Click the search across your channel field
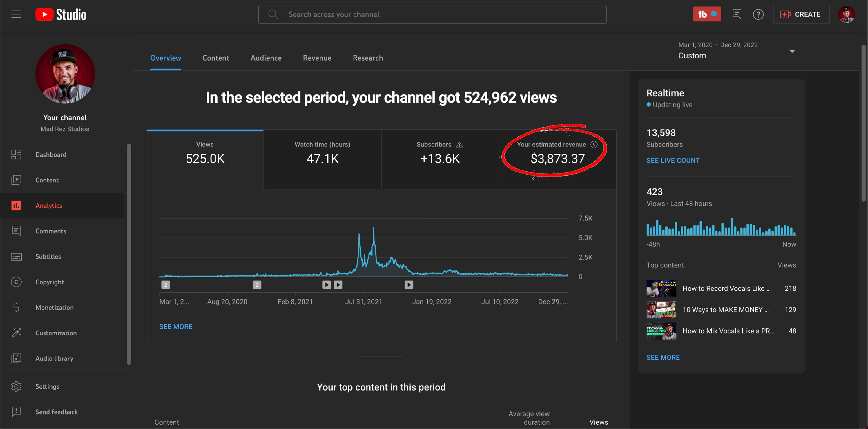The width and height of the screenshot is (868, 429). coord(432,14)
